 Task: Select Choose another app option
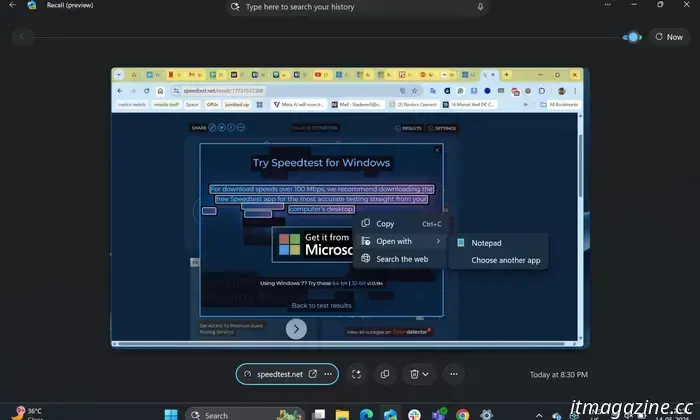click(499, 260)
